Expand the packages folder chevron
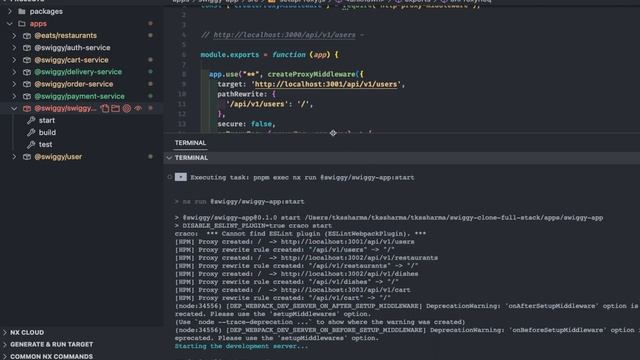Viewport: 640px width, 360px height. 10,11
